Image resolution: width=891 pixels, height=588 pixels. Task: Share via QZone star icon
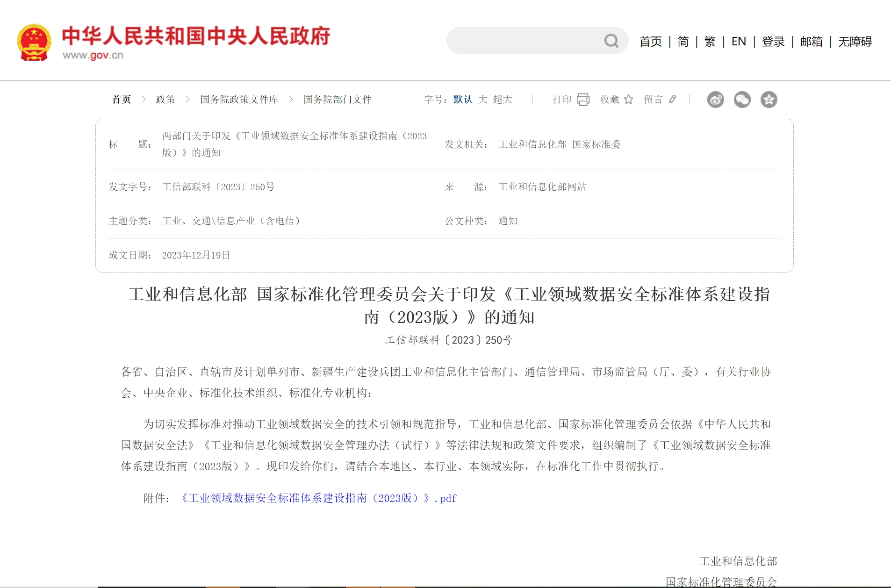click(769, 100)
